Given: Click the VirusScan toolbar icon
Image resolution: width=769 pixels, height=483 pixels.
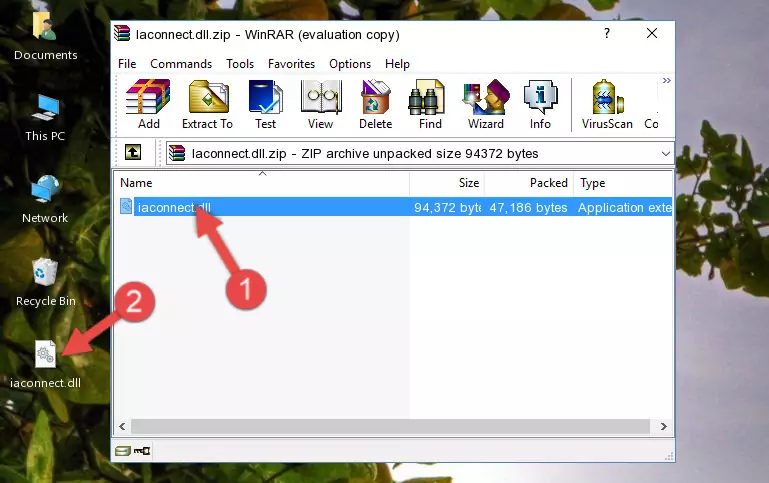Looking at the screenshot, I should 607,104.
